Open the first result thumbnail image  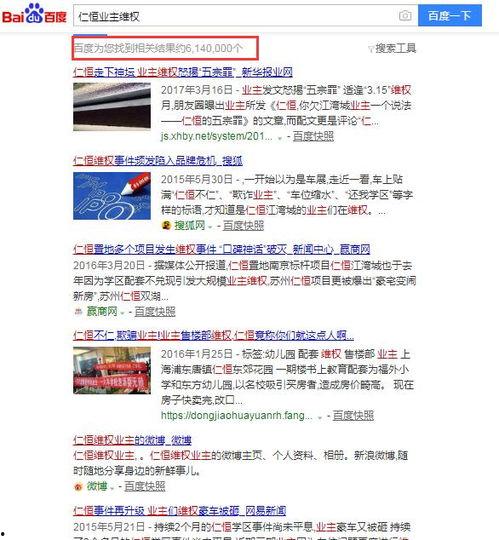coord(112,107)
